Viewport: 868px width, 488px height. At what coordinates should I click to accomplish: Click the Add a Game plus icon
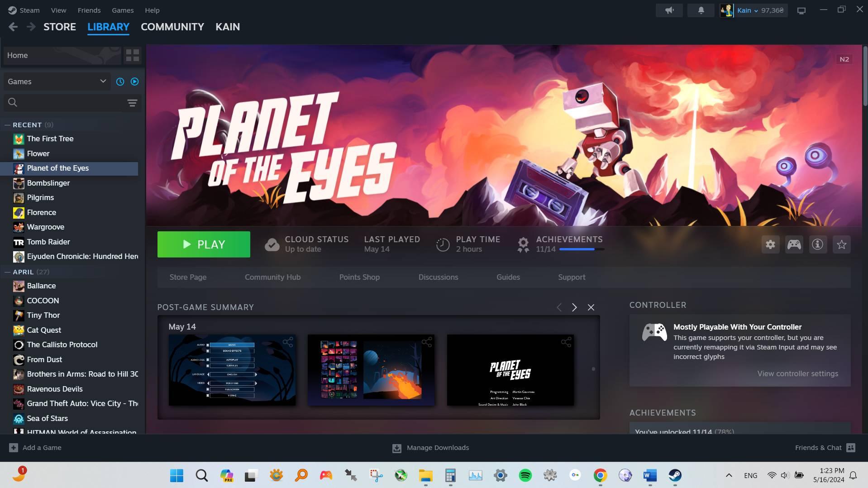click(14, 448)
